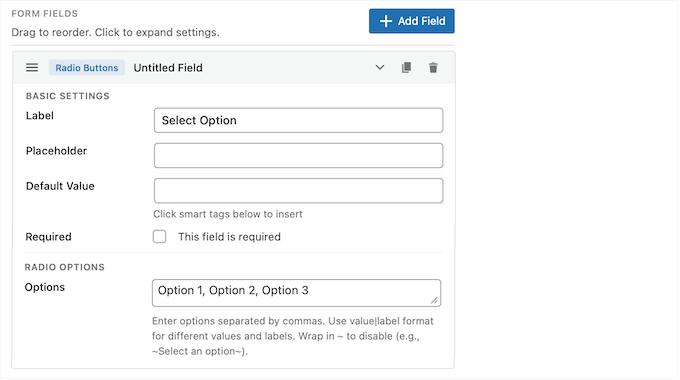
Task: Click the Placeholder row label
Action: 56,151
